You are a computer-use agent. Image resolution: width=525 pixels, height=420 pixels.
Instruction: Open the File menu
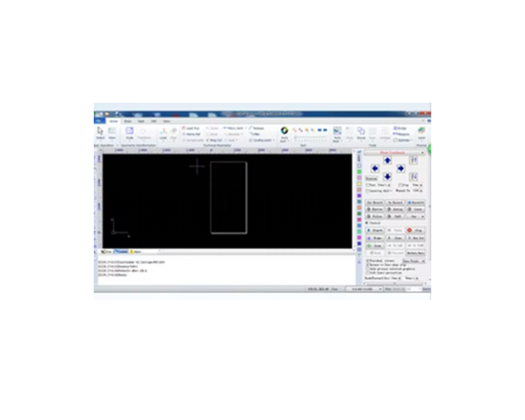[x=98, y=121]
